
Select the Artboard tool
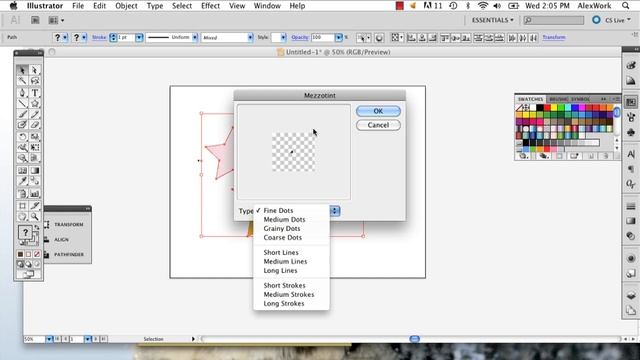pyautogui.click(x=22, y=206)
